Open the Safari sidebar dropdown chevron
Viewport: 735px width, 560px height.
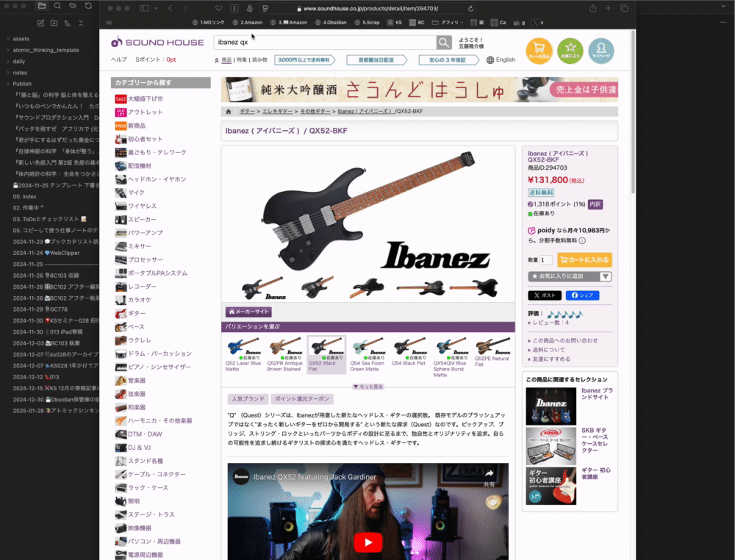pyautogui.click(x=156, y=8)
